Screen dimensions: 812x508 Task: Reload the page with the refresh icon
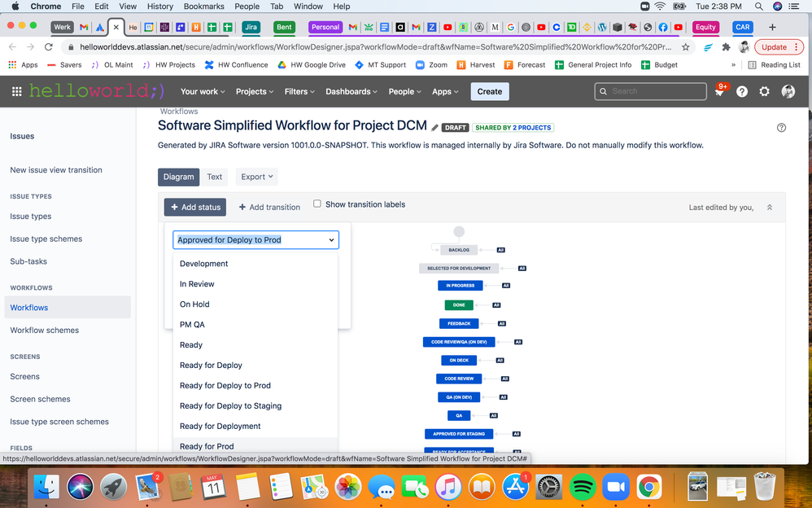[49, 47]
